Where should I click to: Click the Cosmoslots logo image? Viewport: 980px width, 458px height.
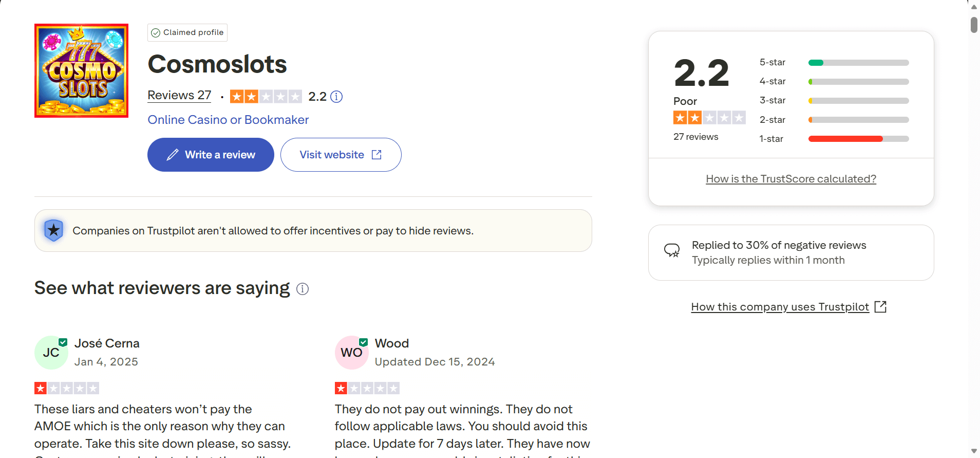click(81, 70)
